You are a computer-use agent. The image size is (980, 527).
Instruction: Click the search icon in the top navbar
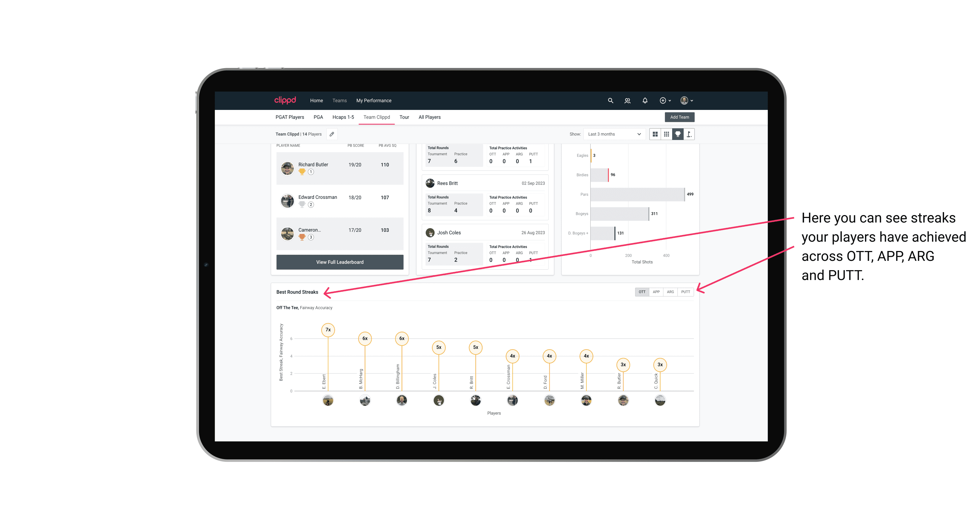click(610, 101)
